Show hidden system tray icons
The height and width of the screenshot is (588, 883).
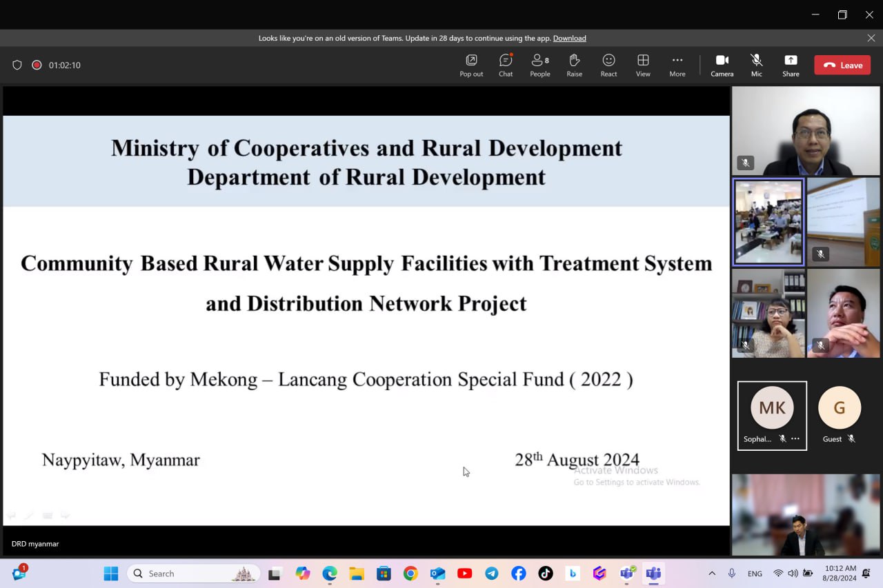pyautogui.click(x=712, y=574)
